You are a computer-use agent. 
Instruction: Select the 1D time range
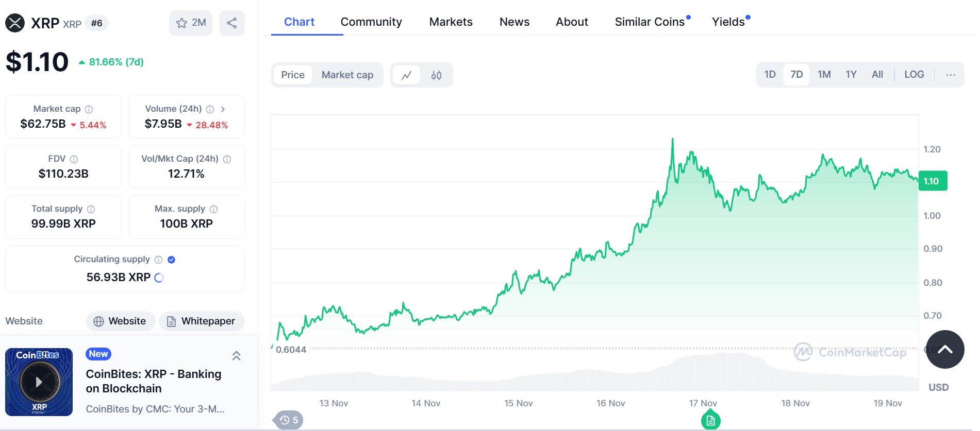(x=770, y=75)
